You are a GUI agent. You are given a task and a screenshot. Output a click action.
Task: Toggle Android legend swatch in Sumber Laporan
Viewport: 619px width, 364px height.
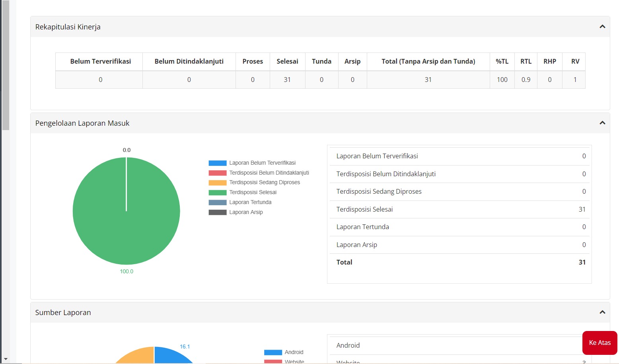click(273, 352)
